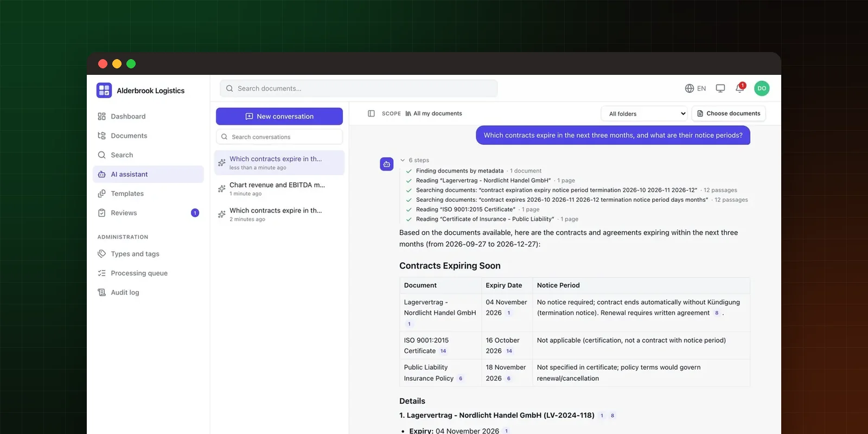Image resolution: width=868 pixels, height=434 pixels.
Task: Click the Templates copy icon
Action: pyautogui.click(x=101, y=194)
